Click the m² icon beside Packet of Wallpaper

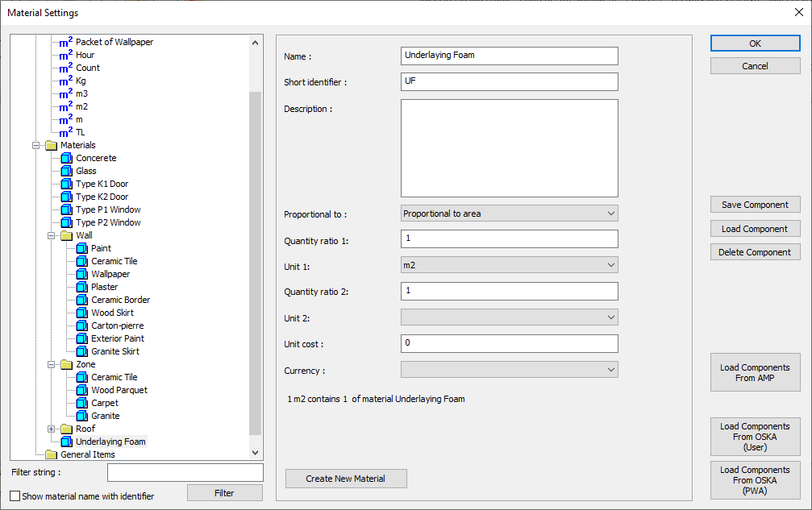[66, 42]
